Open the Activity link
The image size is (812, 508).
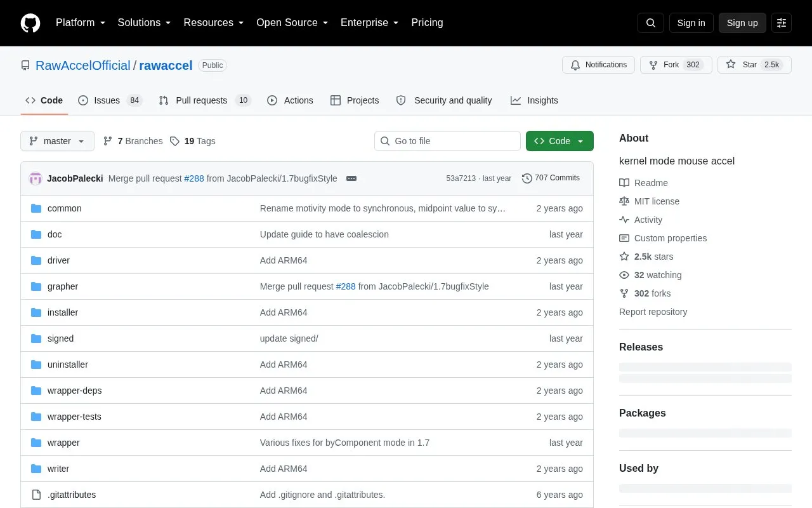(641, 220)
